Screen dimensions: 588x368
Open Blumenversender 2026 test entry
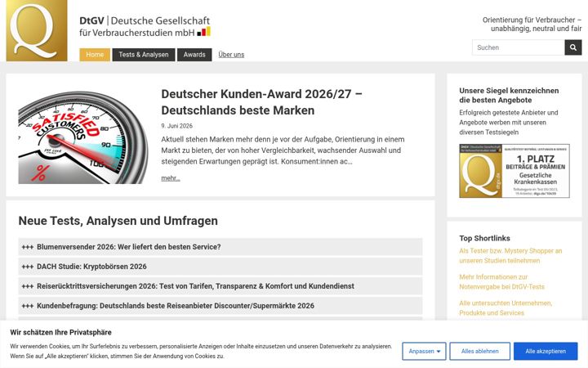pyautogui.click(x=220, y=247)
